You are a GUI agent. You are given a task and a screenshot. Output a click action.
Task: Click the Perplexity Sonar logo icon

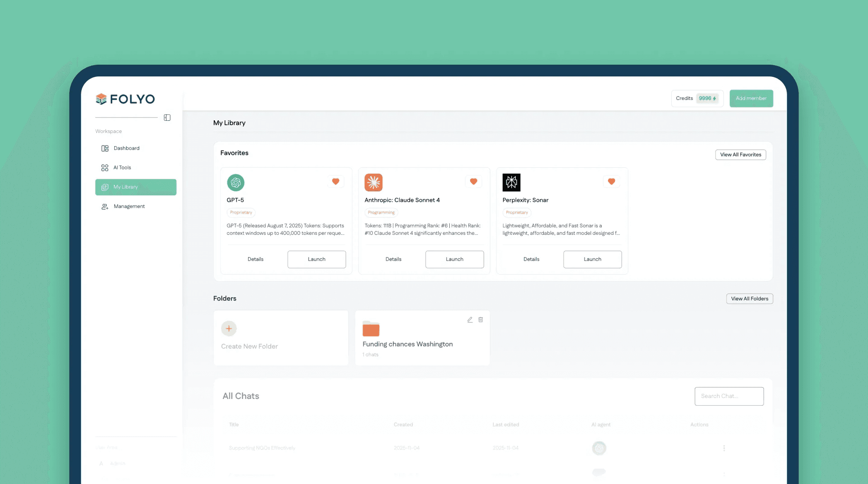[x=511, y=182]
